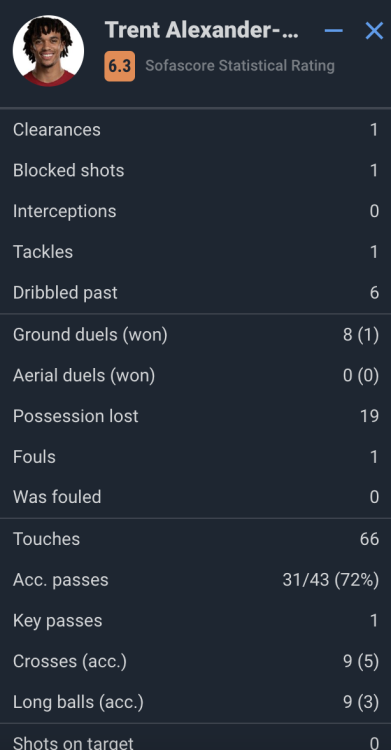
Task: Select the Dribbled past row
Action: [195, 293]
